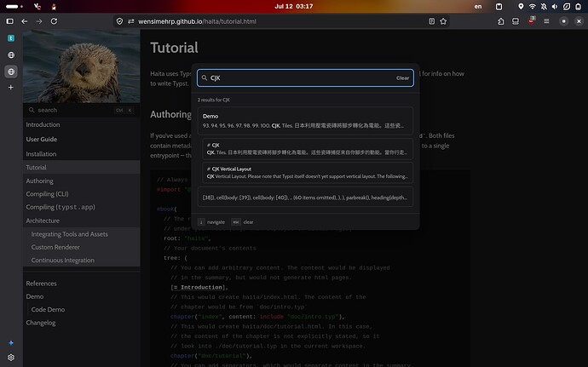Image resolution: width=588 pixels, height=367 pixels.
Task: Select the Tutorial page in the sidebar
Action: click(x=81, y=167)
